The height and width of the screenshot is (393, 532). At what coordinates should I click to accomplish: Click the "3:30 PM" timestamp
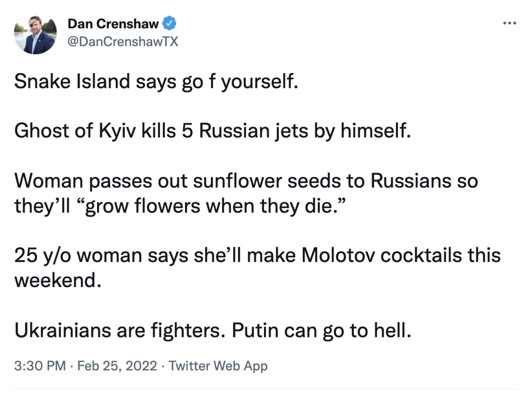40,365
